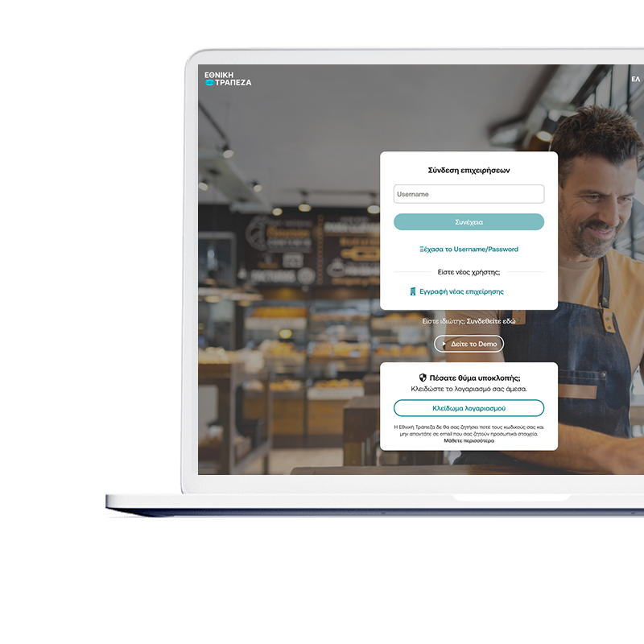Image resolution: width=644 pixels, height=644 pixels.
Task: Open the ΕΛ language selector
Action: [635, 80]
